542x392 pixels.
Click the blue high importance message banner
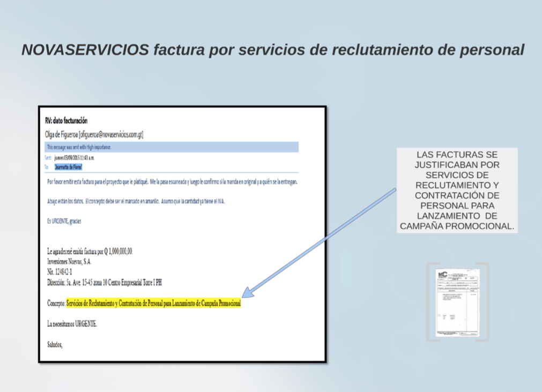pyautogui.click(x=172, y=147)
